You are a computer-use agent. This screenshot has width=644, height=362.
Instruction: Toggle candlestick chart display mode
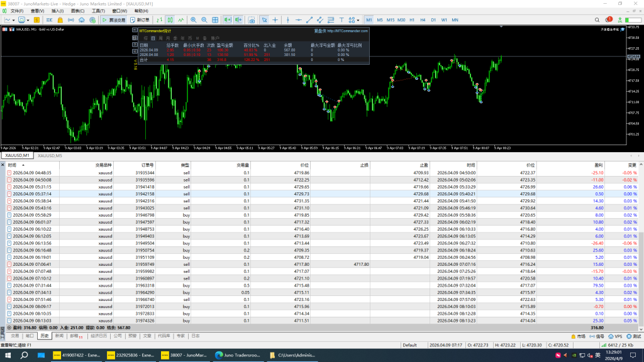click(x=170, y=20)
